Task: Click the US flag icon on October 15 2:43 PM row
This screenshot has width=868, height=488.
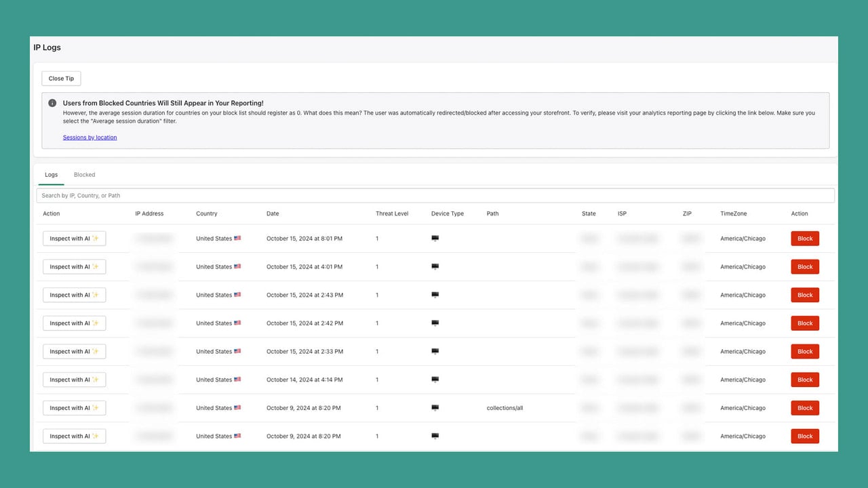Action: click(x=237, y=295)
